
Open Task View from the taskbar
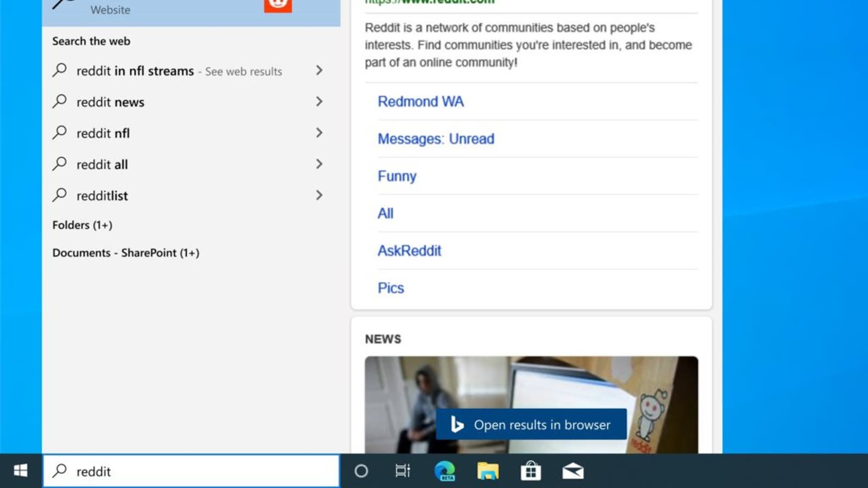pyautogui.click(x=403, y=471)
